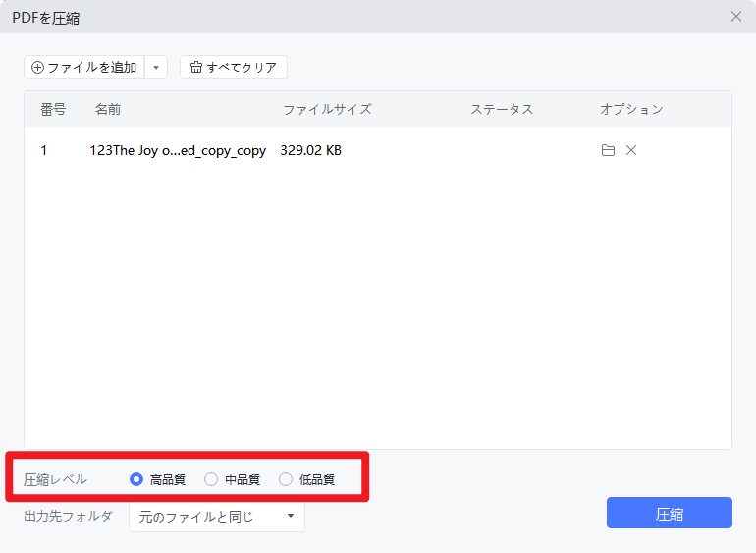756x553 pixels.
Task: Open the file's folder icon in options
Action: coord(608,150)
